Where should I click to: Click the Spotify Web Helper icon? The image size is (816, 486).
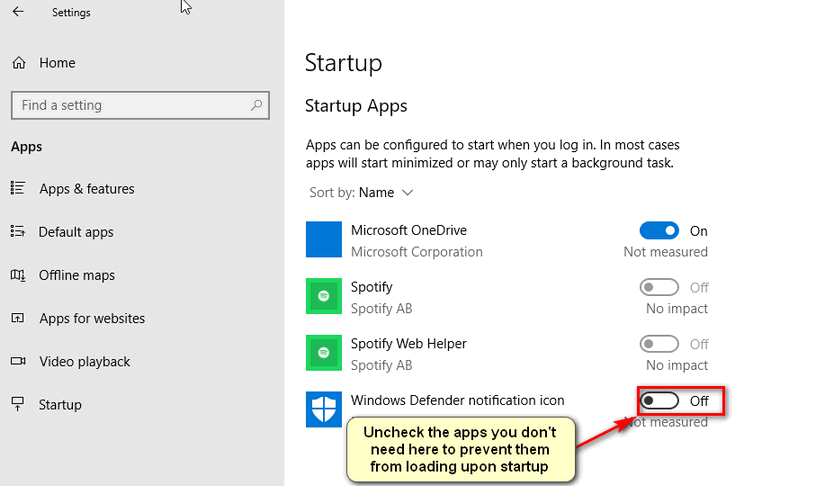(x=324, y=353)
